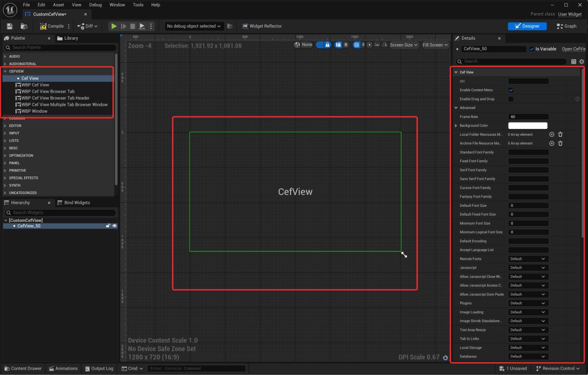Close the Hierarchy tab
588x375 pixels.
(49, 202)
